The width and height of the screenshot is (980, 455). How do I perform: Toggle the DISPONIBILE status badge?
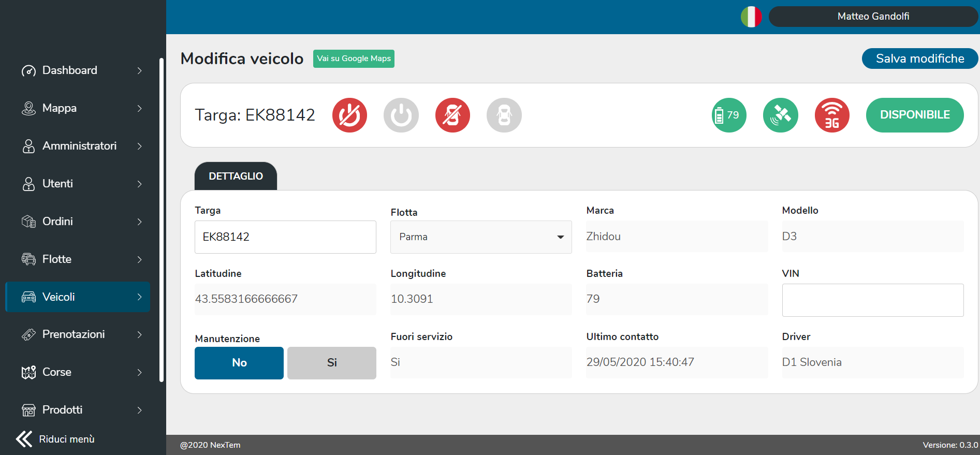tap(915, 115)
